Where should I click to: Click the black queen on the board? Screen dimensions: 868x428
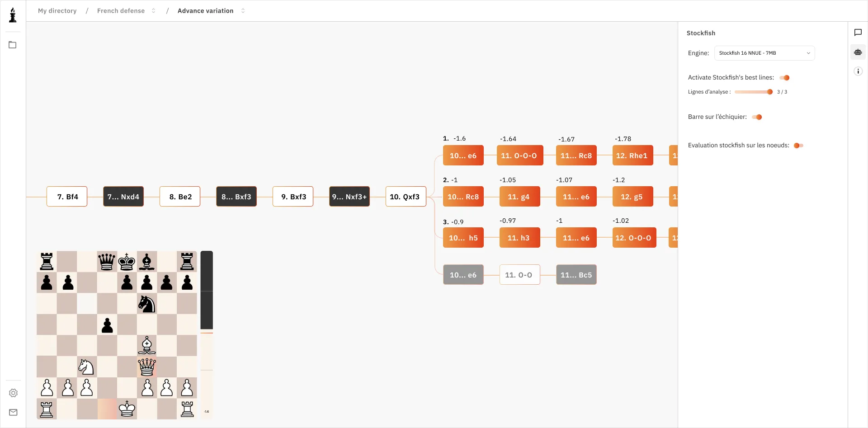coord(107,262)
